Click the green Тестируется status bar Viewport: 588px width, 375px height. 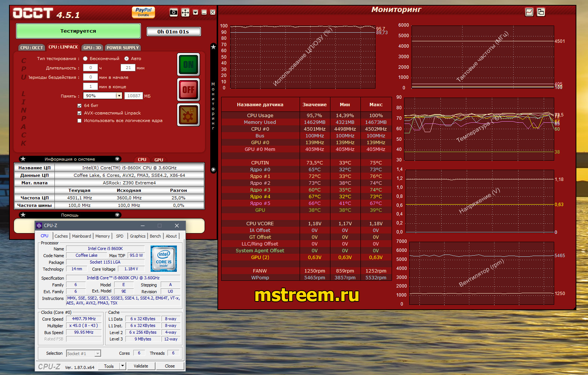pos(78,31)
